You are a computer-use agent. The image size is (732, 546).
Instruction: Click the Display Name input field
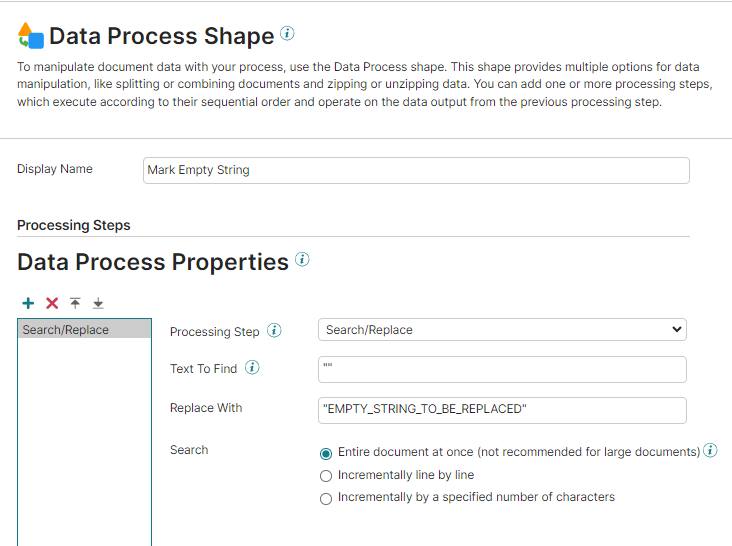click(416, 170)
